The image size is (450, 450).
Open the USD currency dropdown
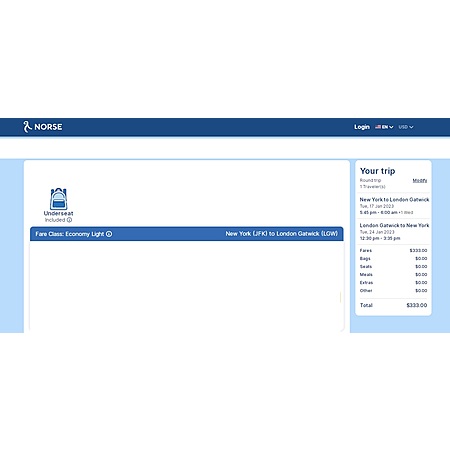pos(406,127)
